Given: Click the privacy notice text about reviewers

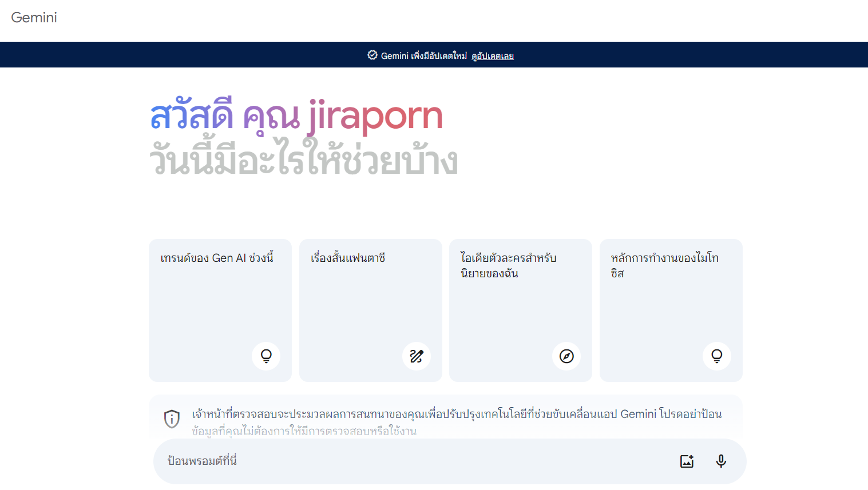Looking at the screenshot, I should 457,422.
